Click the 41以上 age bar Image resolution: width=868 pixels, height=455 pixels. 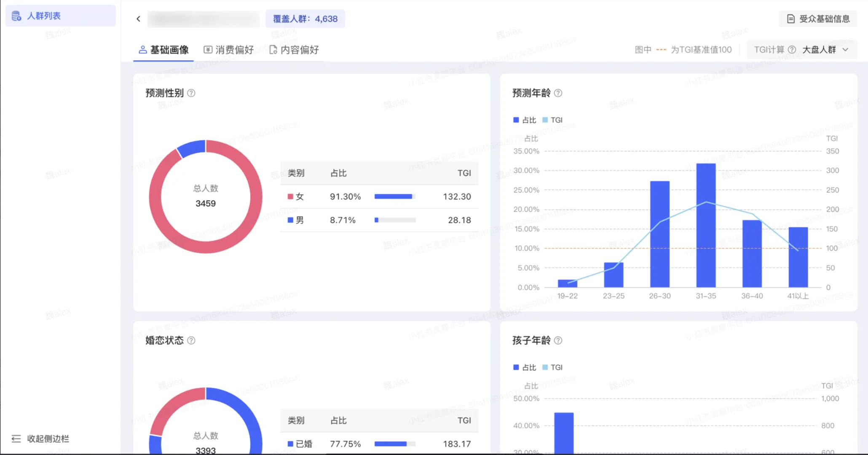pos(798,257)
